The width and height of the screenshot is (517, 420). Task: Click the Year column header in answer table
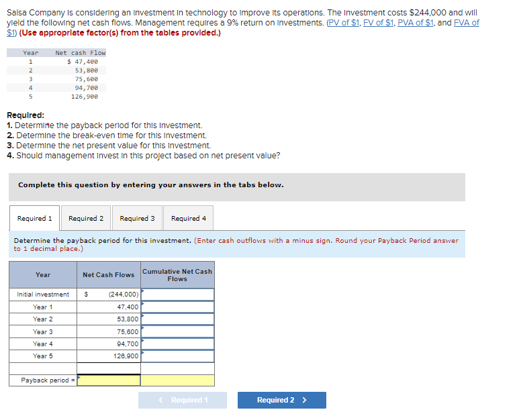(43, 275)
